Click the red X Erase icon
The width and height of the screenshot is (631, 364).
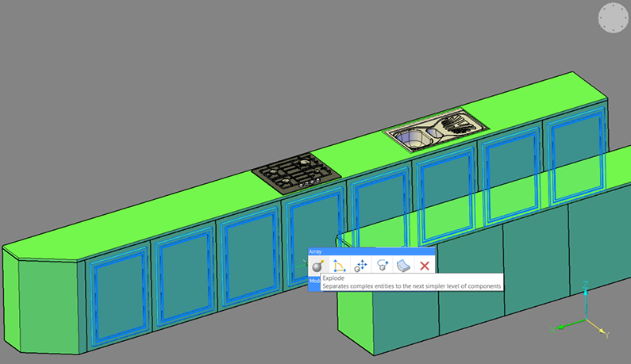click(425, 266)
